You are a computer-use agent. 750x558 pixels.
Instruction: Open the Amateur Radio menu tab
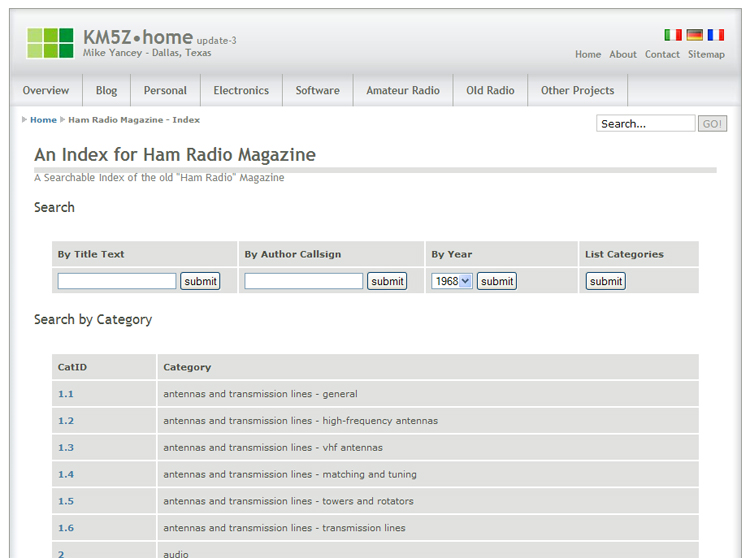(x=403, y=90)
